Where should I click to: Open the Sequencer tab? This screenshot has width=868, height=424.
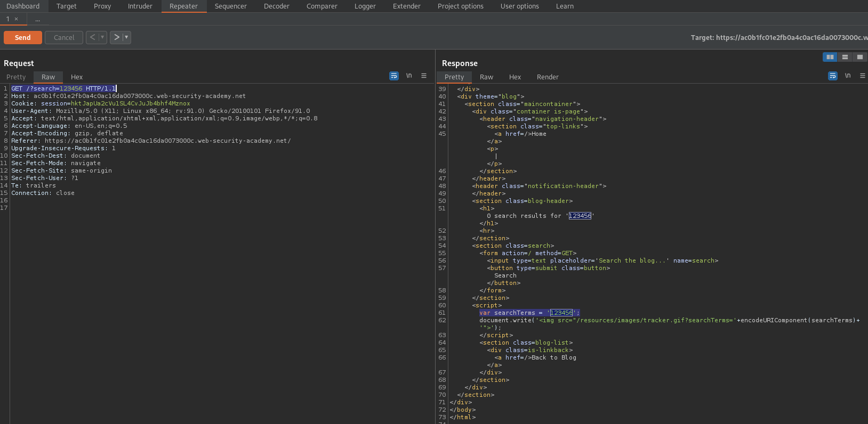(x=231, y=6)
